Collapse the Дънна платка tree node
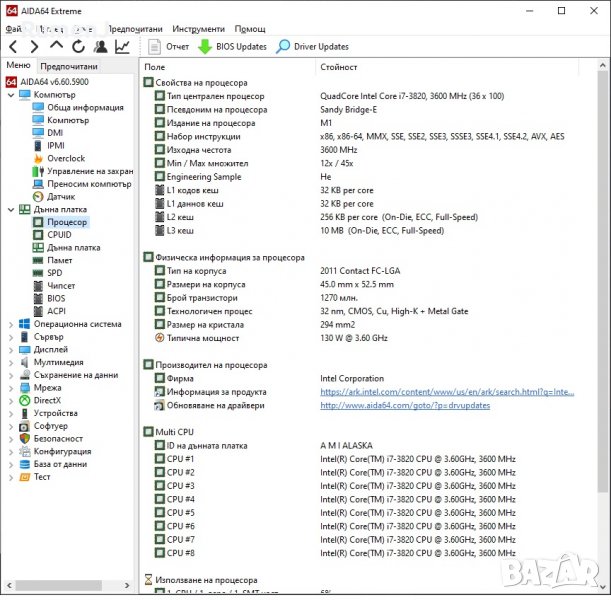 point(10,210)
